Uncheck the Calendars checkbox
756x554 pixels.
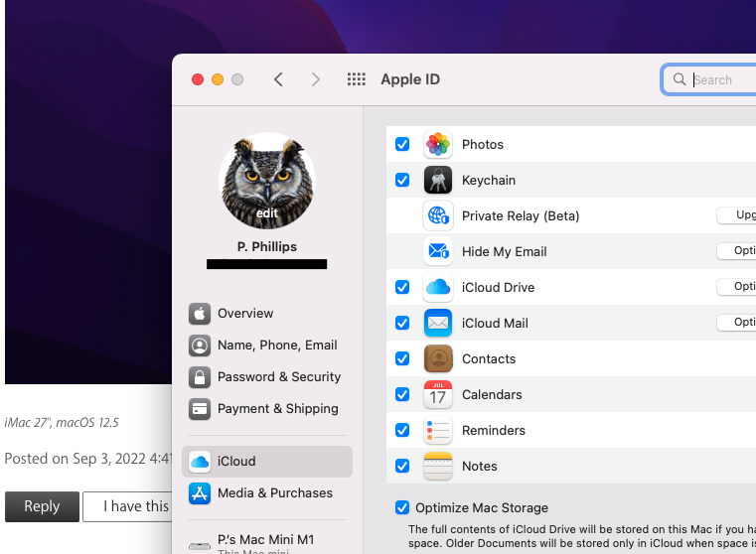click(402, 394)
